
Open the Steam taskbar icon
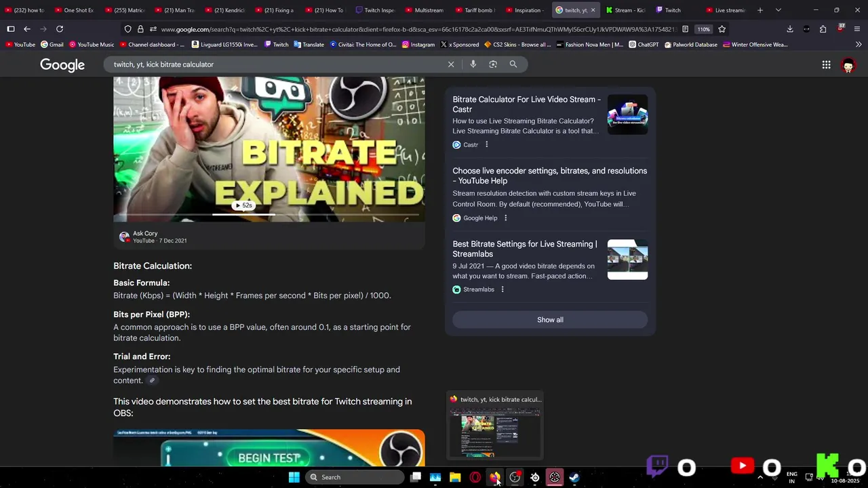(x=574, y=477)
